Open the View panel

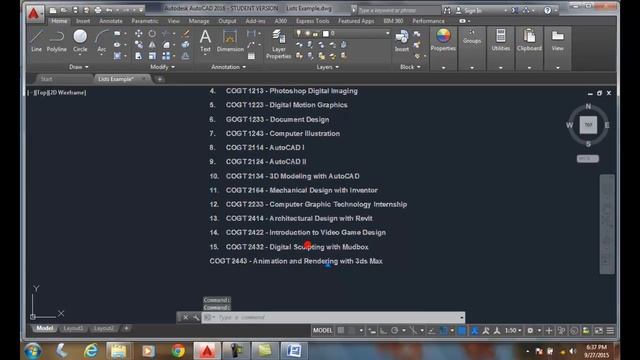coord(558,40)
